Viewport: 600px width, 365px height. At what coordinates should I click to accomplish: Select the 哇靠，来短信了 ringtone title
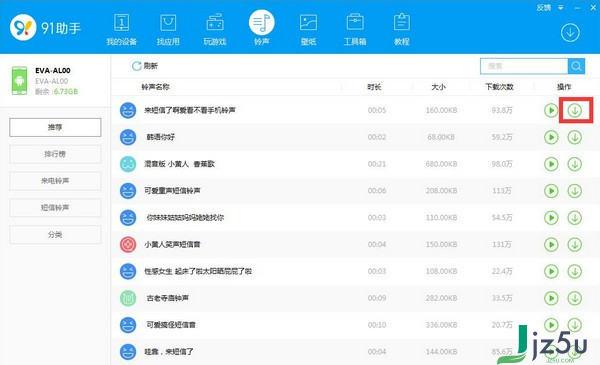click(169, 352)
